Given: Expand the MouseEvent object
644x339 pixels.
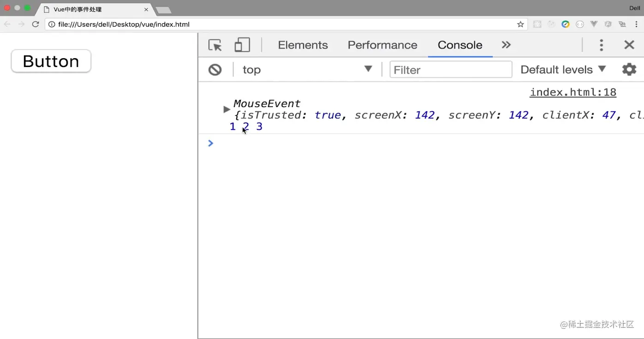Looking at the screenshot, I should [227, 109].
